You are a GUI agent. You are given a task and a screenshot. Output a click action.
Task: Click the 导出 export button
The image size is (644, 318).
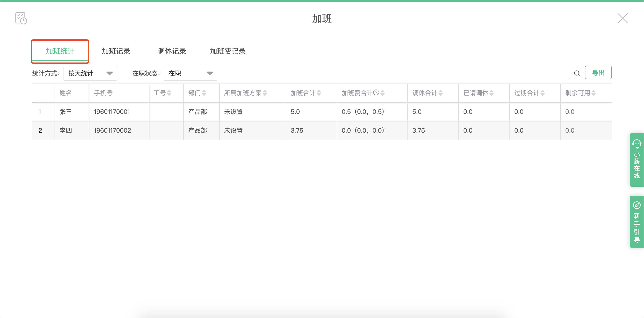[x=598, y=73]
